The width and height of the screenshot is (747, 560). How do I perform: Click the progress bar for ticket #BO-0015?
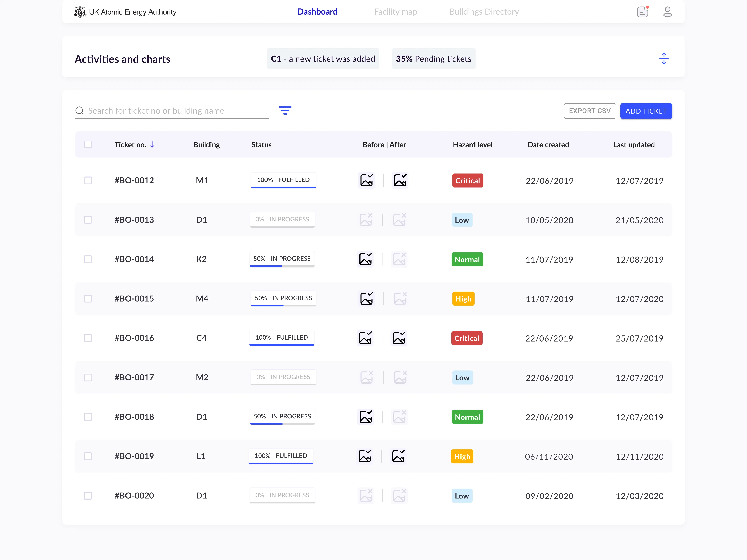pyautogui.click(x=283, y=298)
